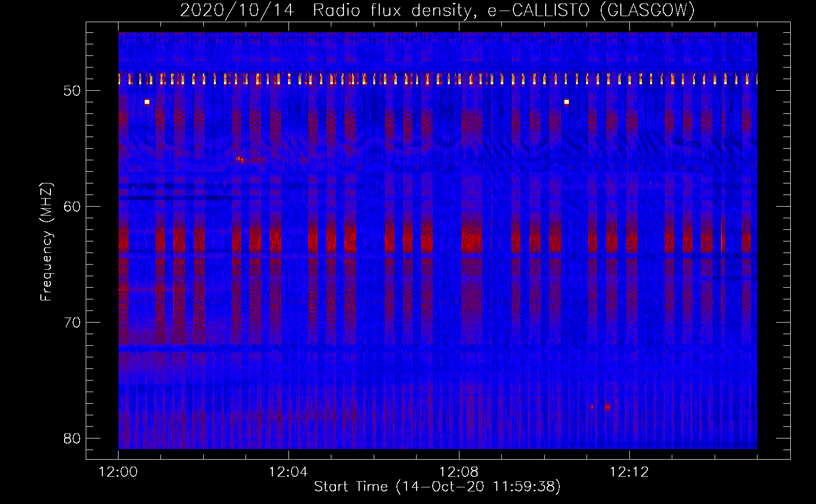The image size is (816, 504).
Task: Click the 12:08 time tick label
Action: point(459,472)
